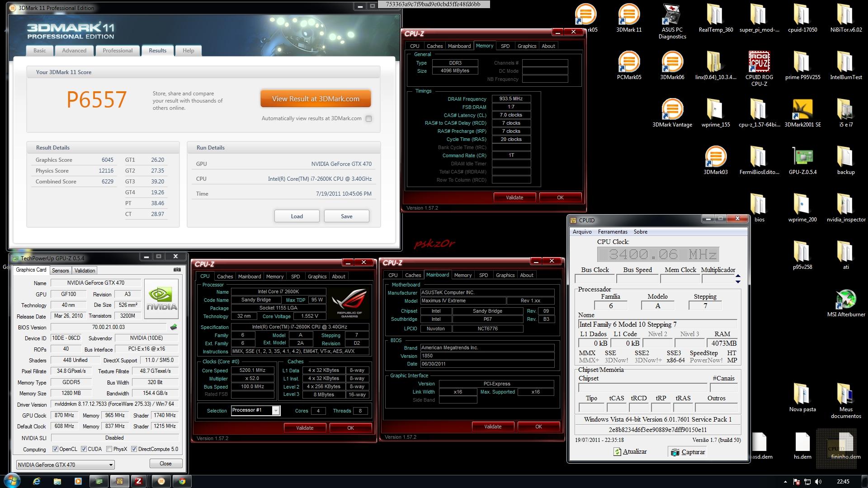Open the 3DMark03 desktop shortcut
Viewport: 868px width, 488px height.
coord(716,160)
